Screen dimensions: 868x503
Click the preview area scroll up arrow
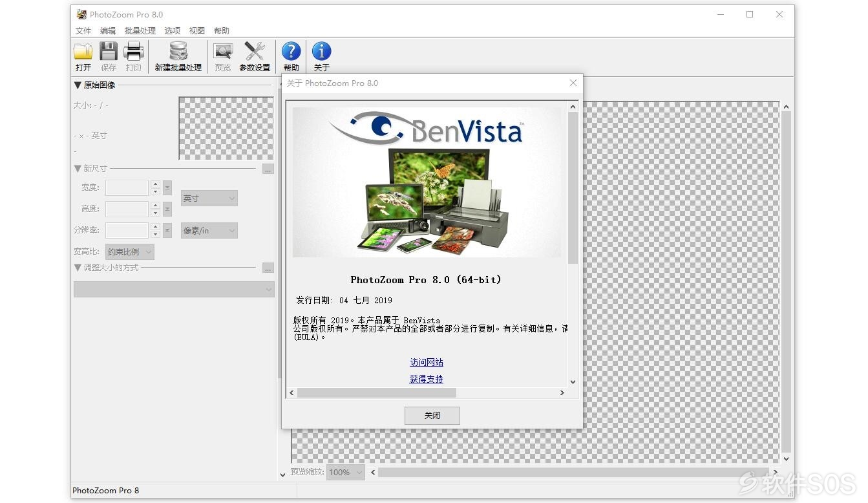click(786, 106)
